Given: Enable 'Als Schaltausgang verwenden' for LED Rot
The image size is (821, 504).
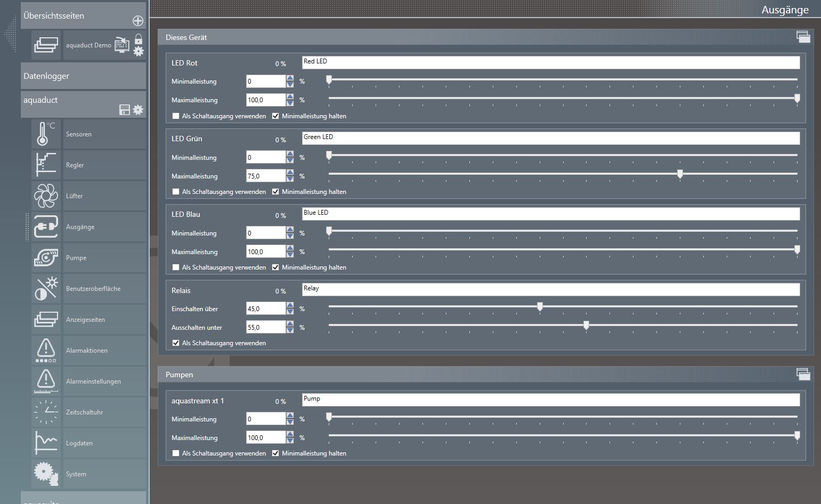Looking at the screenshot, I should pos(176,116).
